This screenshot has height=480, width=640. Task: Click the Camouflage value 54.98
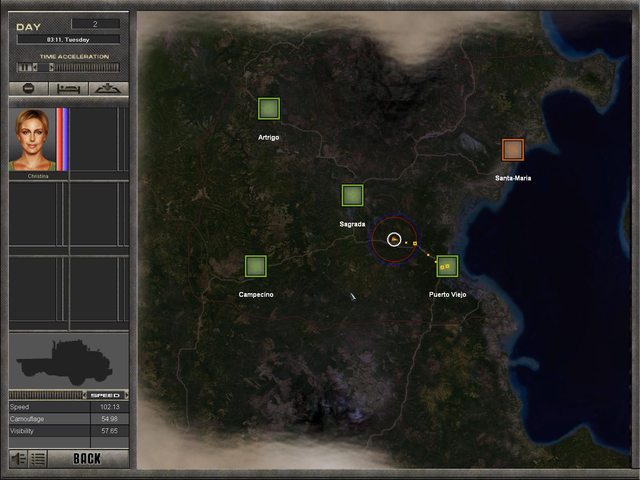tap(109, 419)
